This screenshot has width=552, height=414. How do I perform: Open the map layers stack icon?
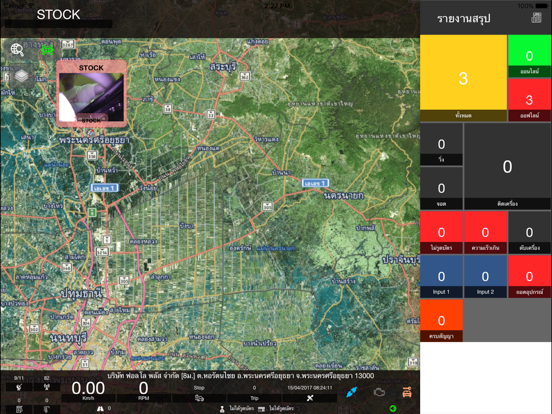pos(21,76)
